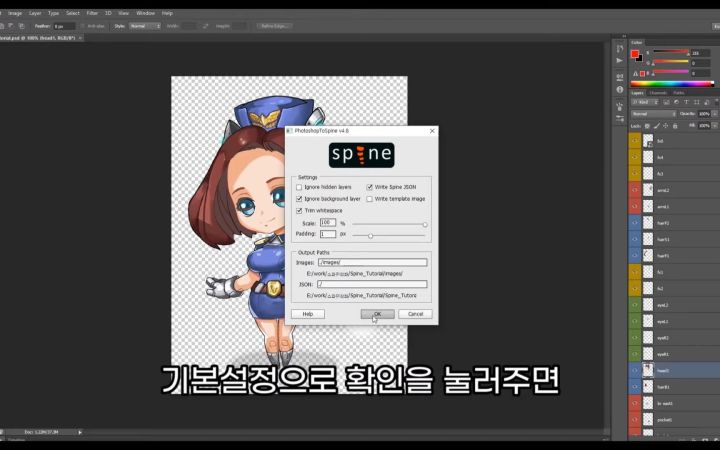Open the Info panel icon in dock

pos(619,90)
